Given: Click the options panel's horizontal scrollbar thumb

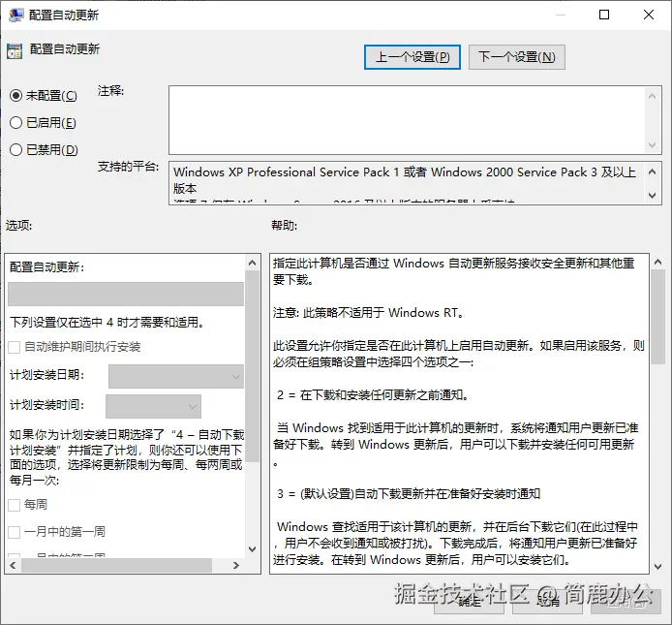Looking at the screenshot, I should tap(116, 565).
